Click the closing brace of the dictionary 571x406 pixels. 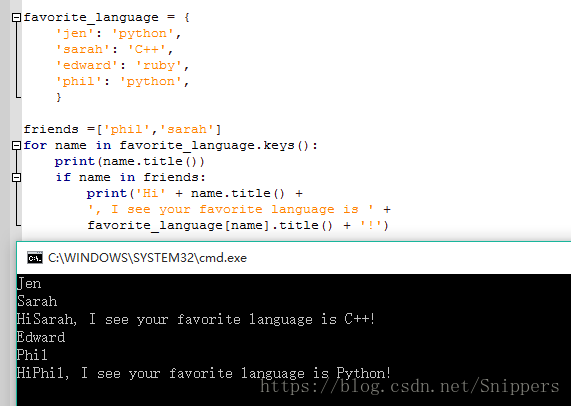59,97
